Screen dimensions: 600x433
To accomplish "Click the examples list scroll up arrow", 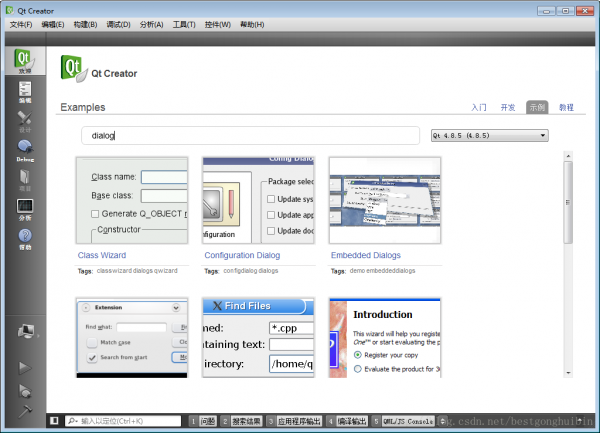I will tap(568, 156).
